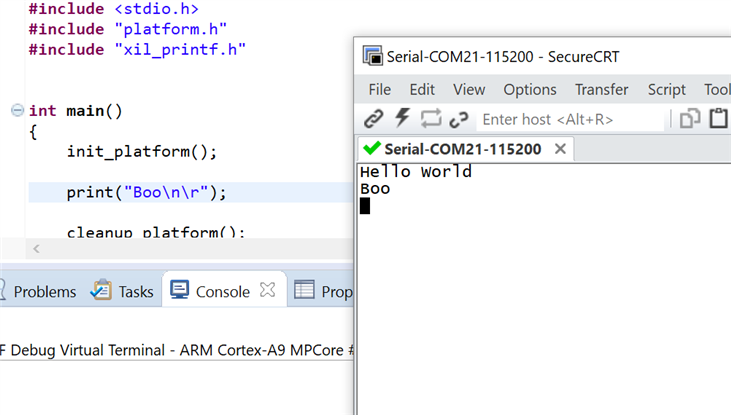Switch to the Problems tab
731x415 pixels.
pyautogui.click(x=45, y=292)
